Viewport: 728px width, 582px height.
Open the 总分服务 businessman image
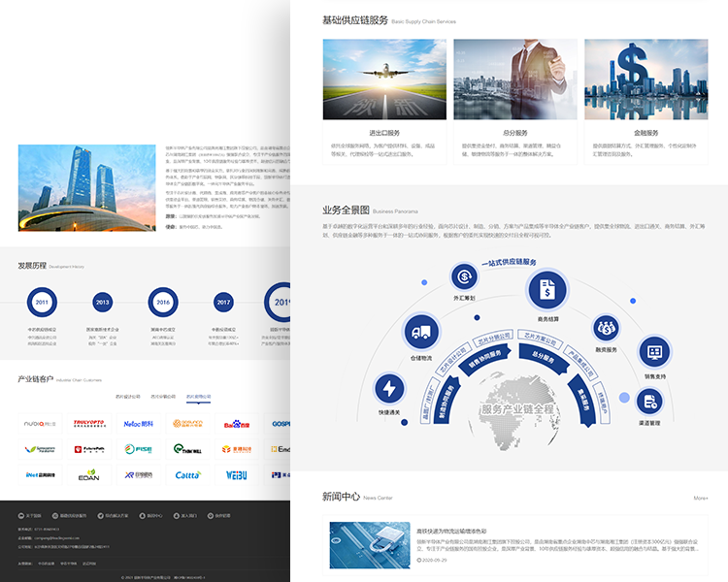point(515,80)
